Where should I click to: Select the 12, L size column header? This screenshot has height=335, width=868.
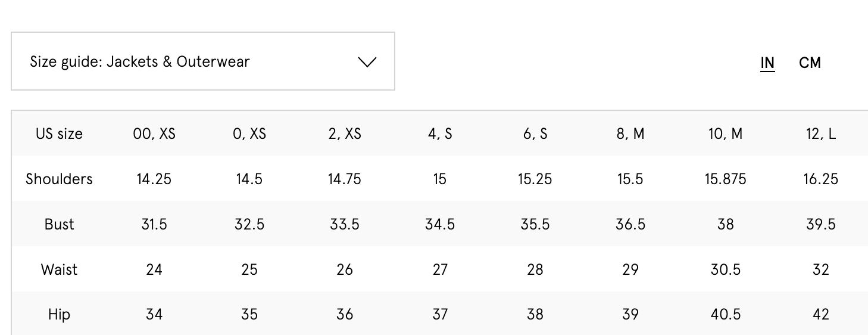pyautogui.click(x=821, y=134)
